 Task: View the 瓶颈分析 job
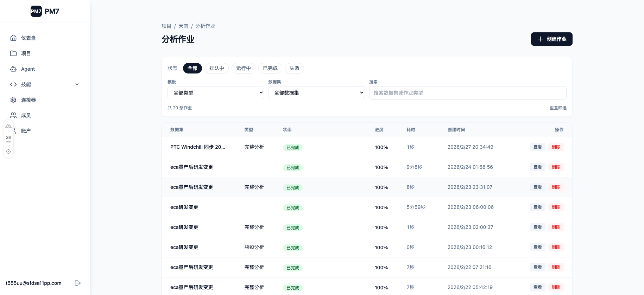click(538, 247)
